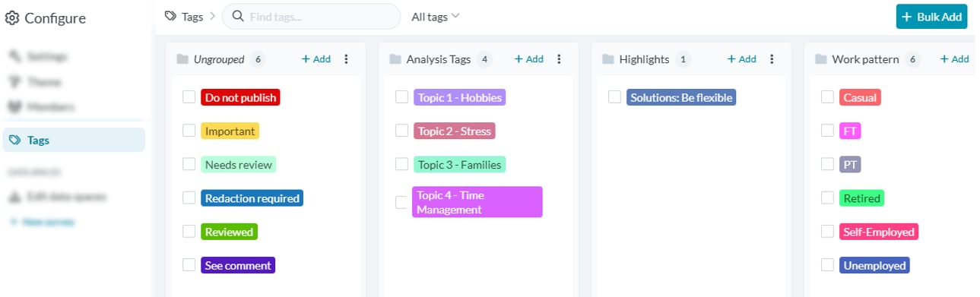Open the Tags item in sidebar

[x=74, y=140]
